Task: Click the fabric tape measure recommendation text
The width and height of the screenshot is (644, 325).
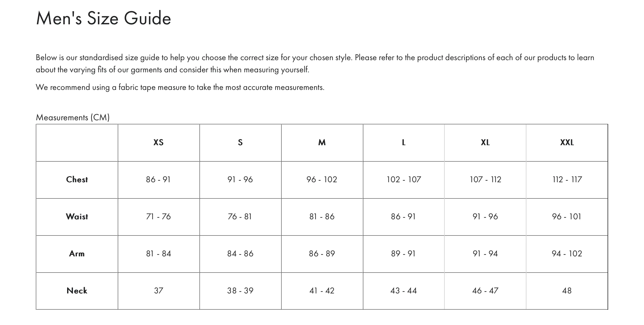Action: pyautogui.click(x=180, y=87)
